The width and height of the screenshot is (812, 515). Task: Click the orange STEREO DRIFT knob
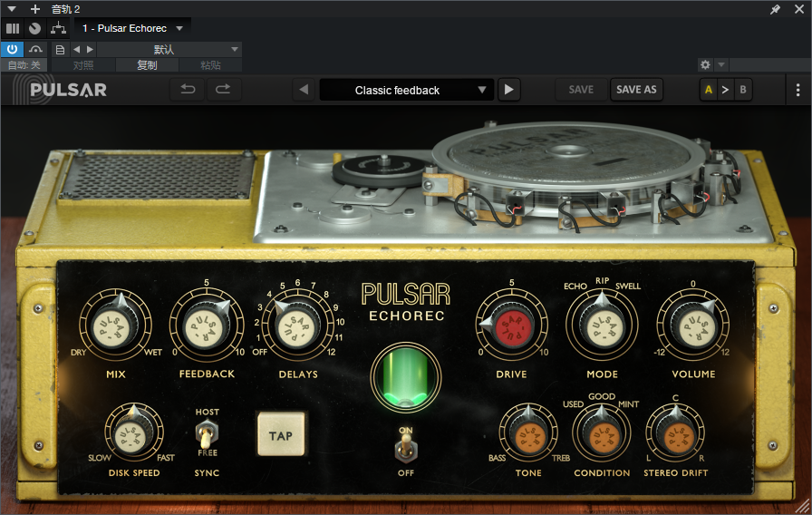675,434
